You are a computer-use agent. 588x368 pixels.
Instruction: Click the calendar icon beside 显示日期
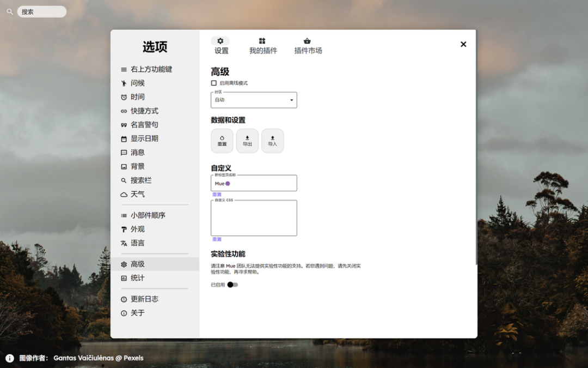tap(124, 139)
